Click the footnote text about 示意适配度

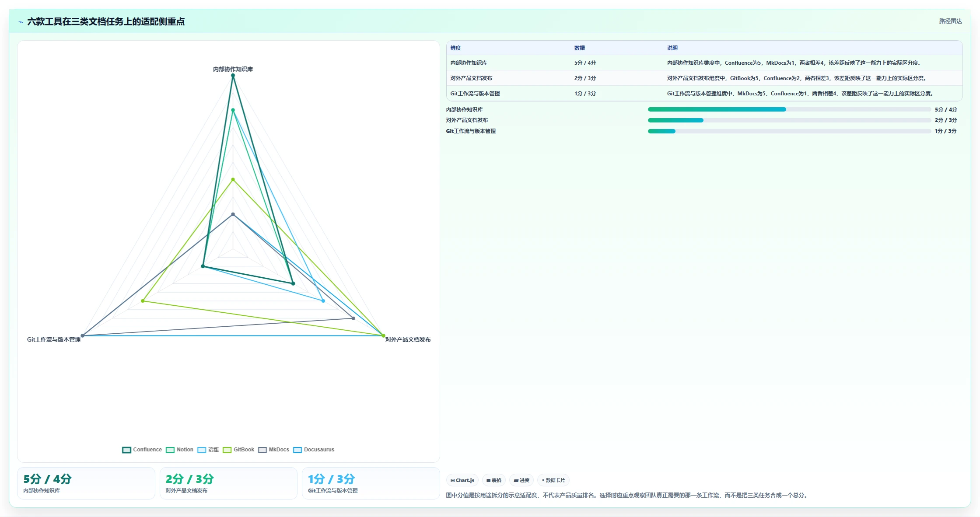point(627,495)
